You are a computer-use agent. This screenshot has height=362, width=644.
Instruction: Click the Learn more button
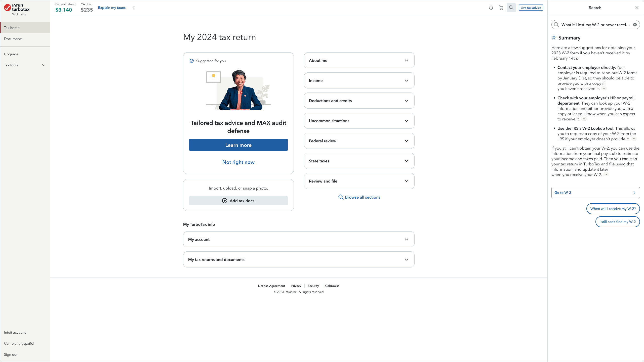click(x=238, y=145)
